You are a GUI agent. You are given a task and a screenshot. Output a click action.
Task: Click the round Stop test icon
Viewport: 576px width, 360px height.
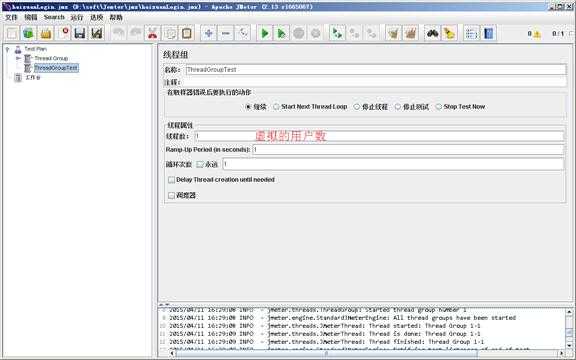(299, 33)
